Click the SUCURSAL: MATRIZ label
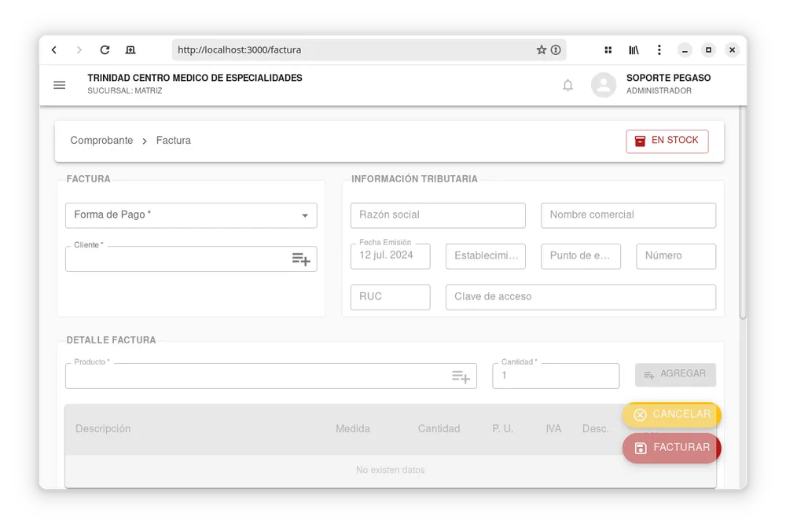Screen dimensions: 786x532 tap(125, 90)
